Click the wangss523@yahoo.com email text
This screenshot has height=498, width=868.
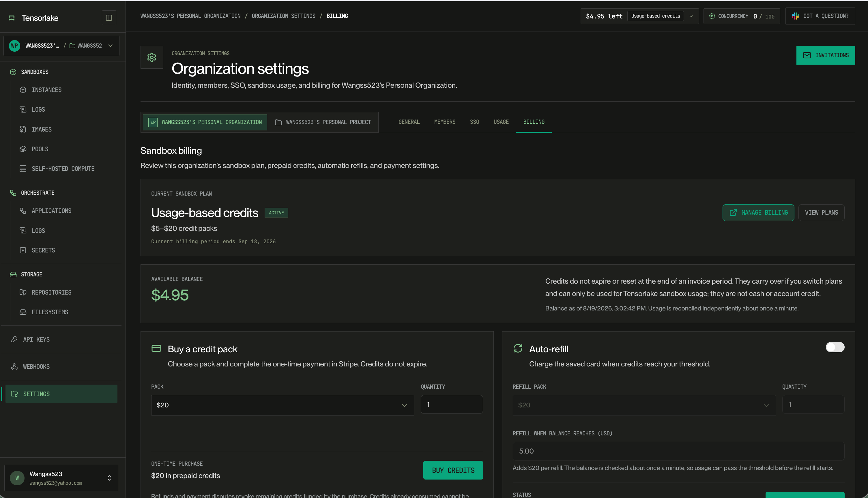pyautogui.click(x=56, y=483)
